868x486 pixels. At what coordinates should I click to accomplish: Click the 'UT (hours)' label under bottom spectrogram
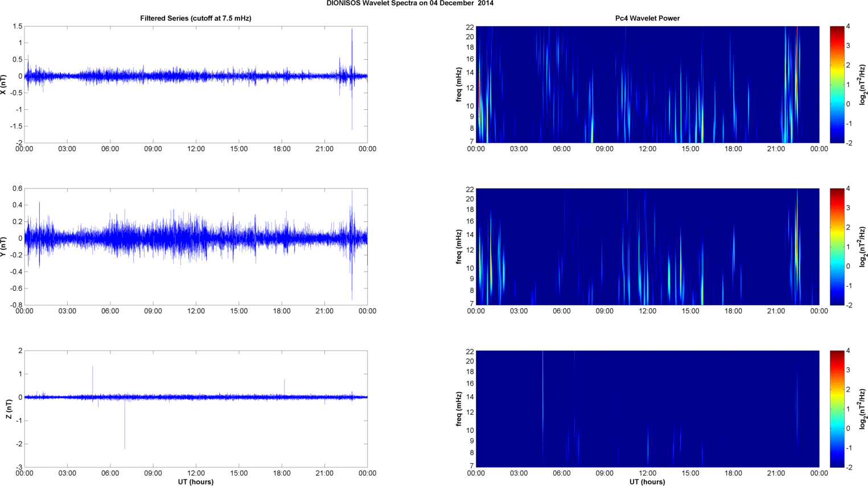coord(647,481)
